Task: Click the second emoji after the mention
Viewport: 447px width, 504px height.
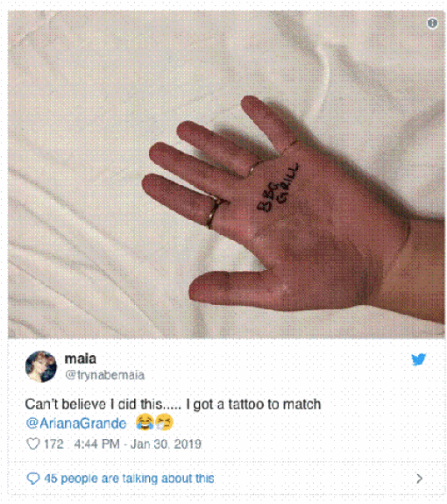Action: 164,422
